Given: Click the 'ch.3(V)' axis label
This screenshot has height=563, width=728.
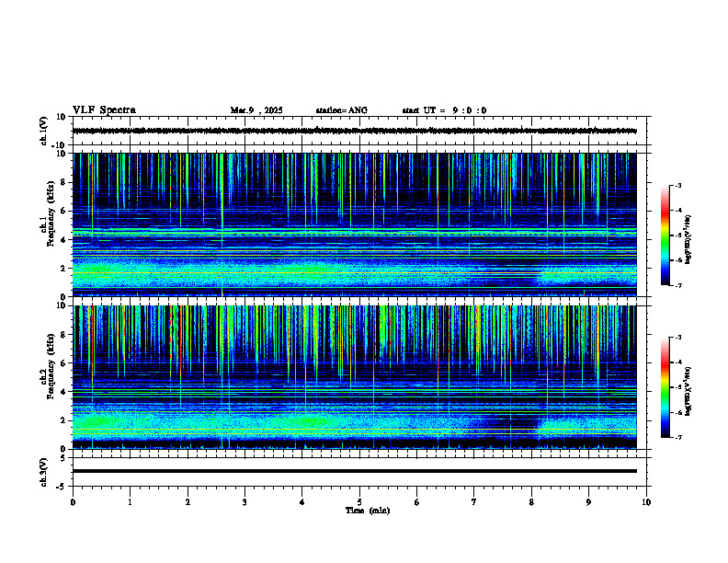Looking at the screenshot, I should (43, 472).
